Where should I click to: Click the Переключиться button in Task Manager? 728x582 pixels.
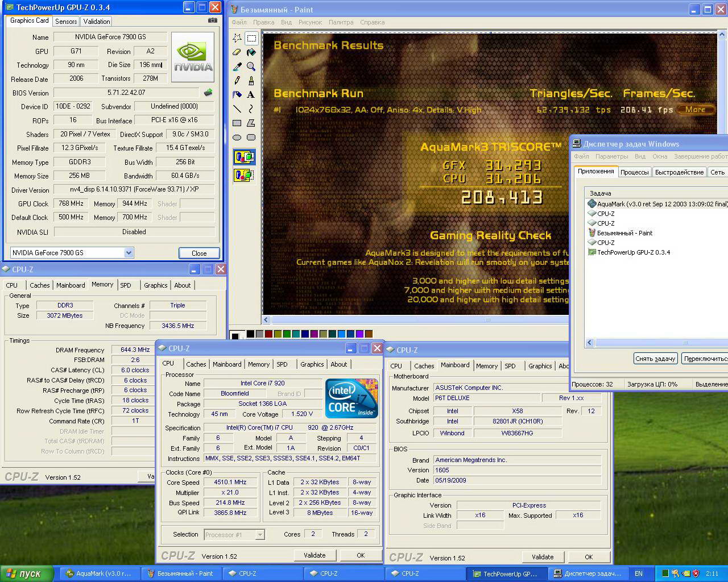(x=705, y=359)
